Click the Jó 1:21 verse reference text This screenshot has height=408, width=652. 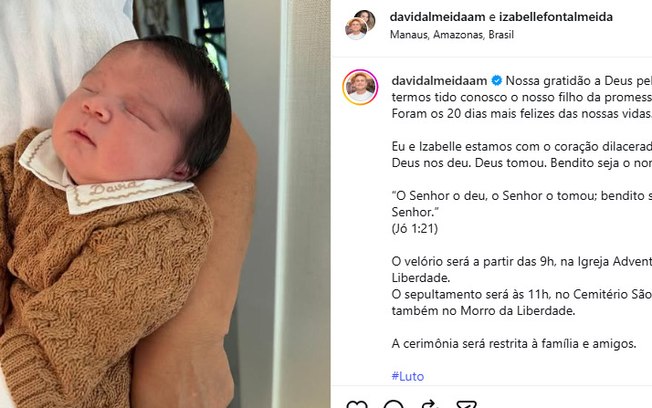(x=415, y=229)
